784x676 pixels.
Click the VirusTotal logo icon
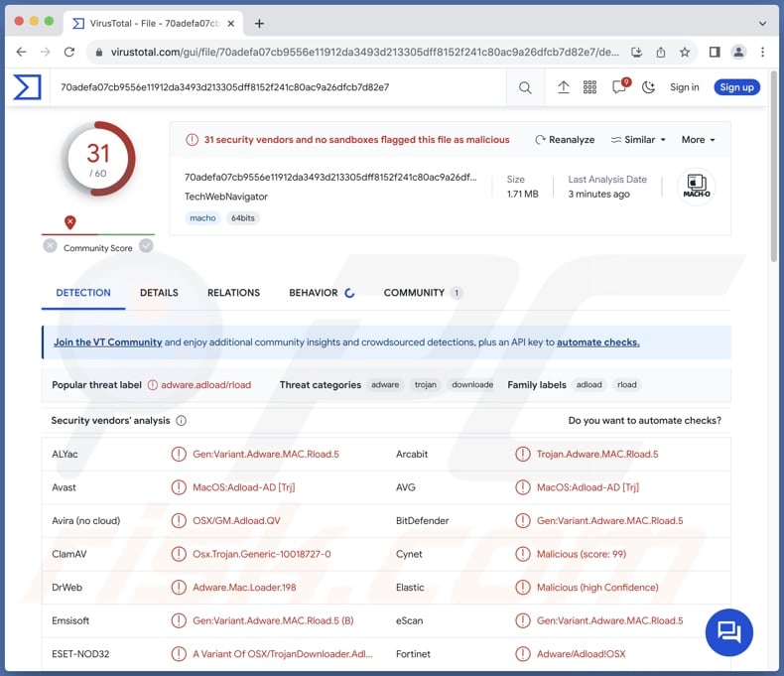pyautogui.click(x=27, y=87)
